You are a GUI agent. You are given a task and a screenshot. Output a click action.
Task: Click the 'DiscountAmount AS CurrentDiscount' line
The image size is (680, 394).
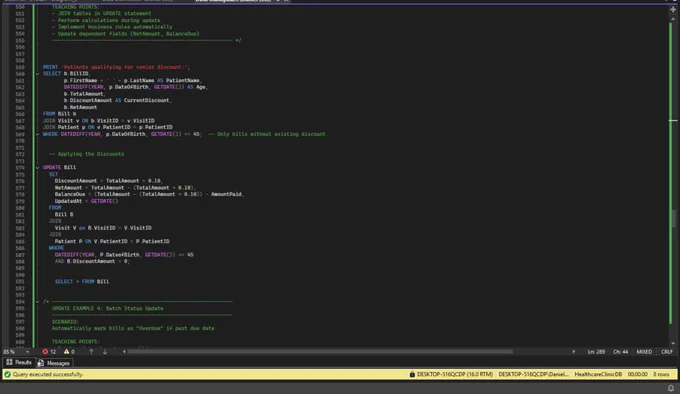(x=118, y=101)
